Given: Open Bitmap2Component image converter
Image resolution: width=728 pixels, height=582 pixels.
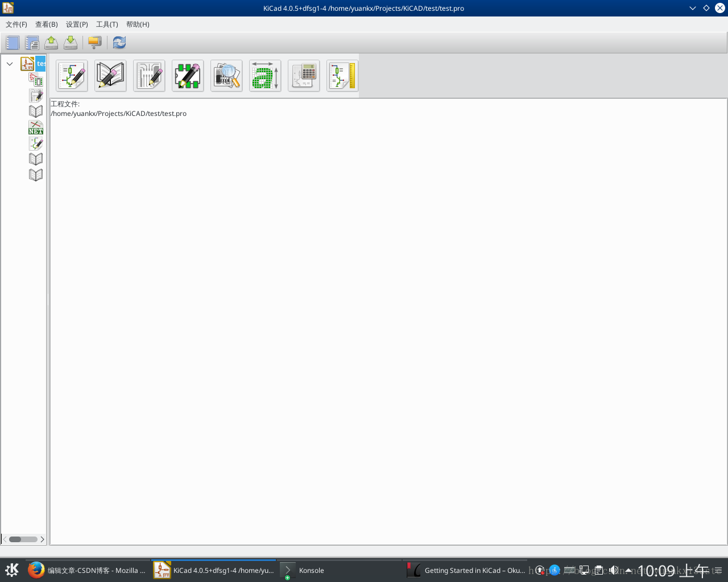Looking at the screenshot, I should click(265, 76).
